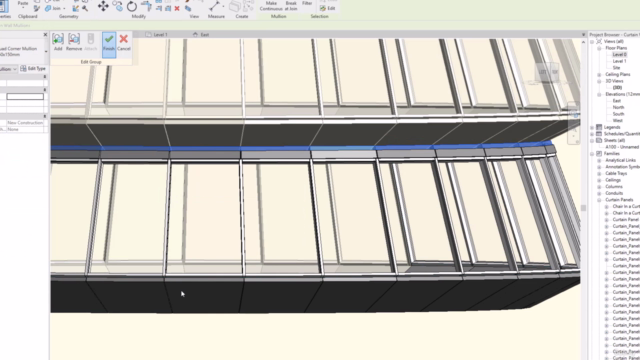Collapse the Elevations node
This screenshot has height=360, width=640.
(x=599, y=94)
